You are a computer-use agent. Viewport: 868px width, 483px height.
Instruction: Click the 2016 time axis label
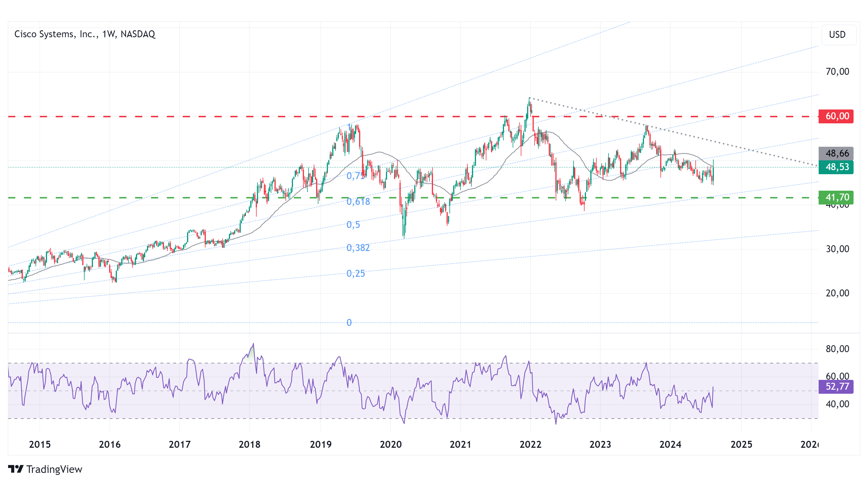(109, 445)
